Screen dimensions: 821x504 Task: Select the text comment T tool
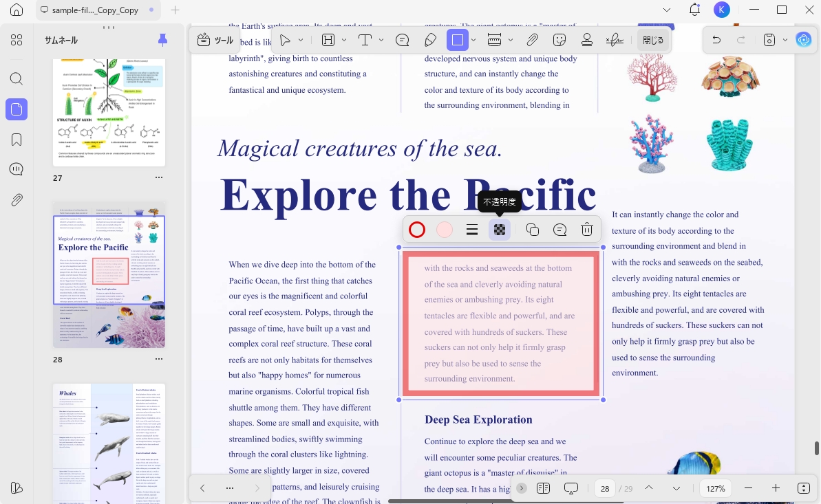pos(365,41)
